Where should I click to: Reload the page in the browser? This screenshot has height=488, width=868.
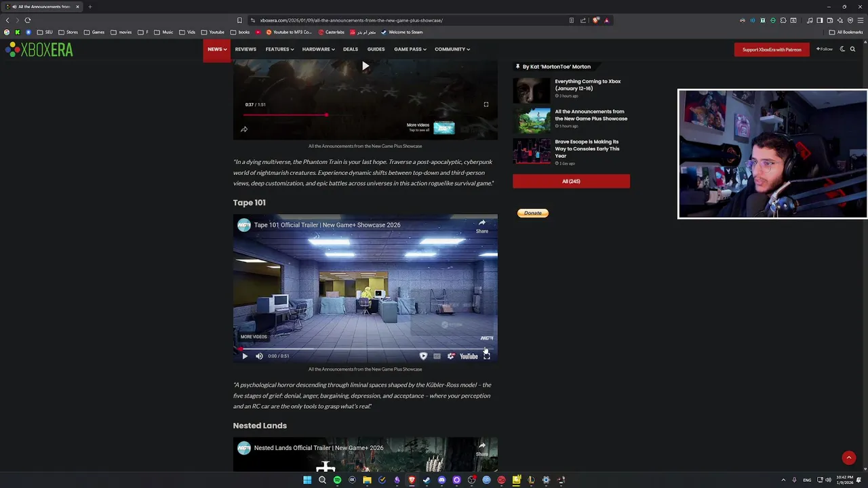(x=28, y=20)
